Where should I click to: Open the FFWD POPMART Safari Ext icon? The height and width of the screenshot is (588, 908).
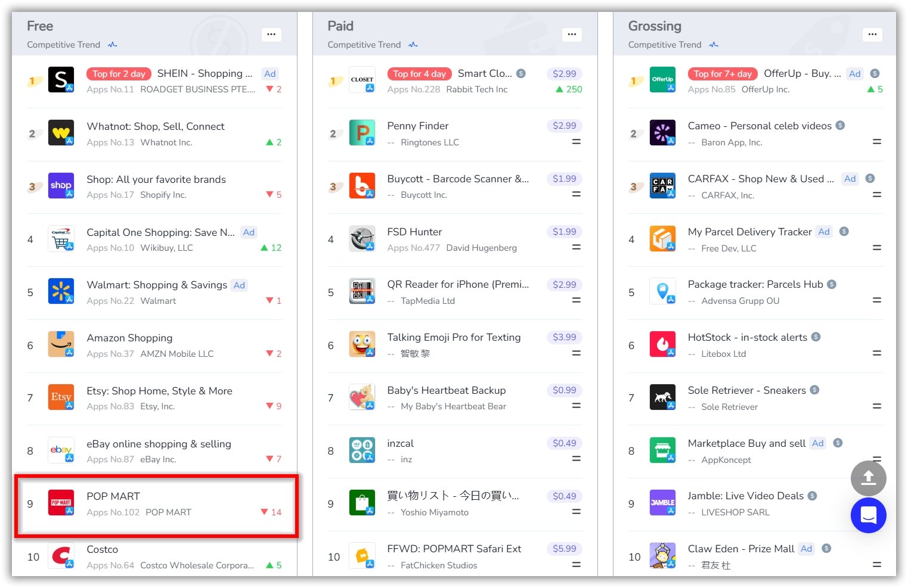tap(362, 556)
